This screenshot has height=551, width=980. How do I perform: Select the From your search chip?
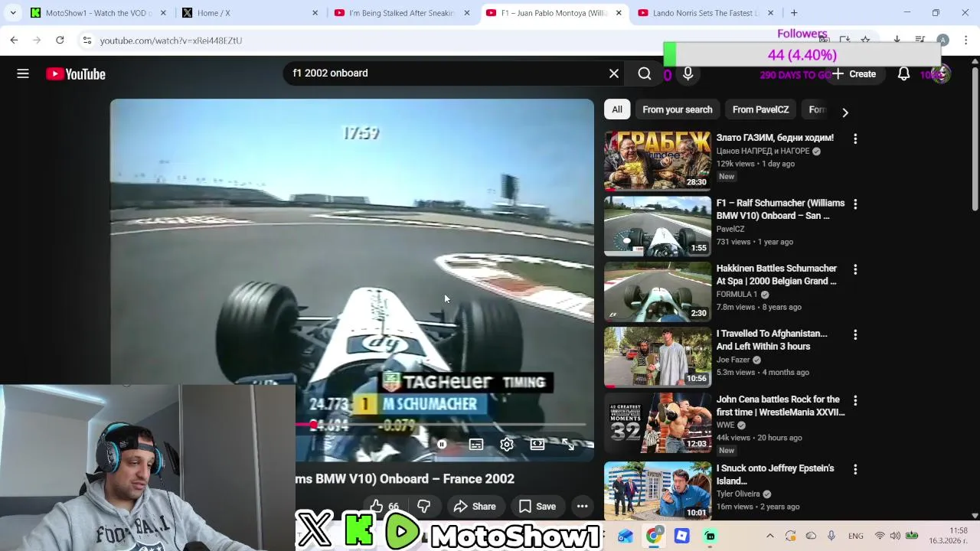coord(678,109)
